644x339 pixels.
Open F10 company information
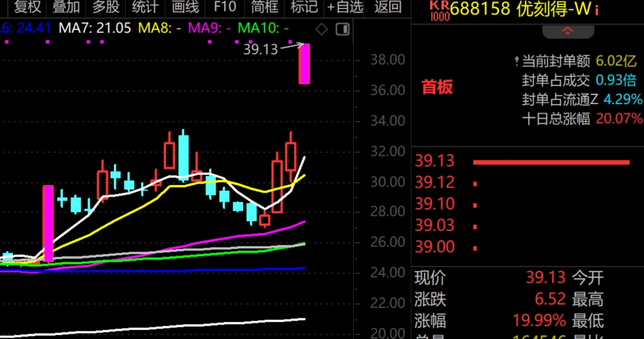[x=224, y=8]
